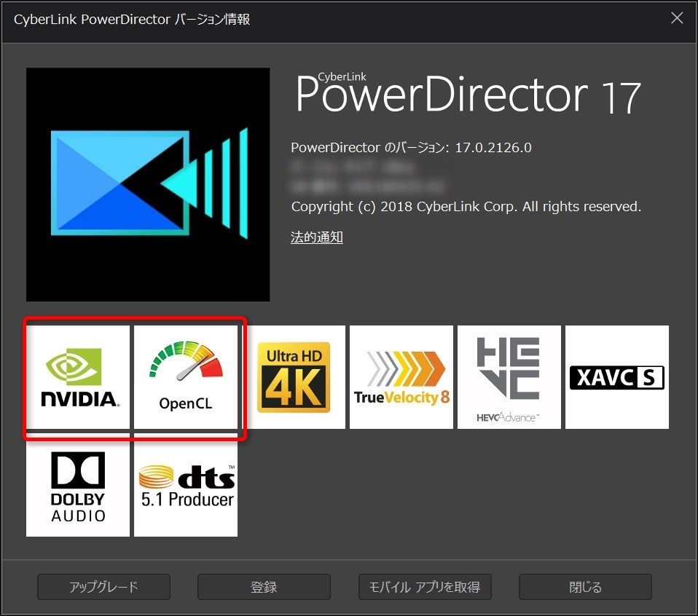Select the Ultra HD 4K badge
The height and width of the screenshot is (616, 698).
point(294,377)
